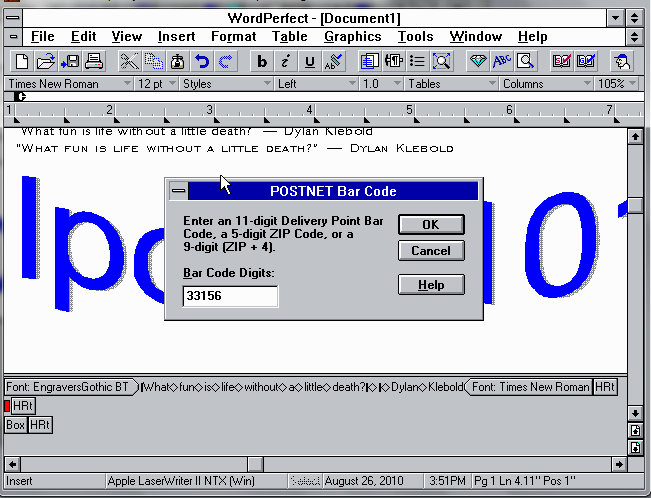Activate the QuickFormat paint roller icon
This screenshot has width=651, height=498.
point(333,62)
